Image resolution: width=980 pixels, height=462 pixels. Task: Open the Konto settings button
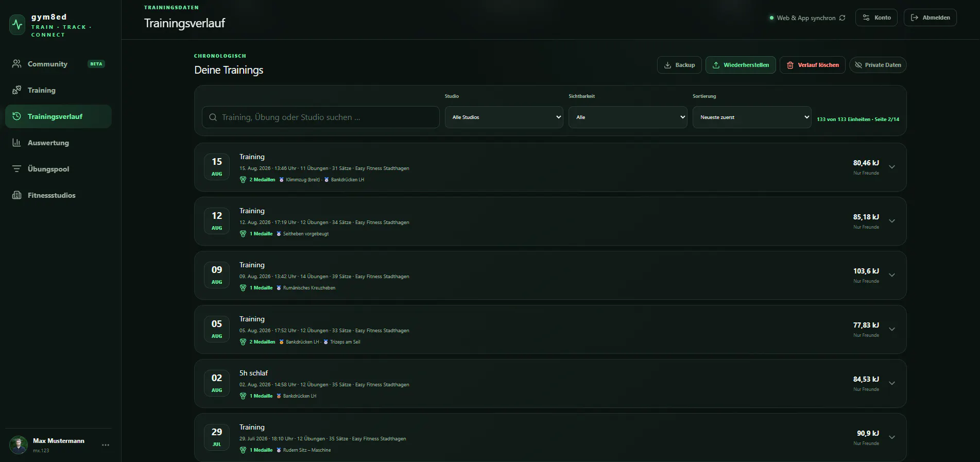coord(876,18)
